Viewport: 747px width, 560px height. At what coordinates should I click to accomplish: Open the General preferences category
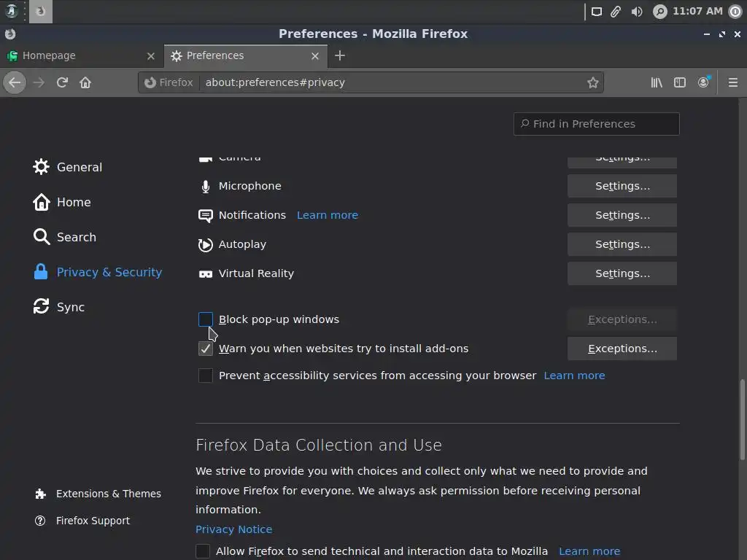tap(79, 167)
